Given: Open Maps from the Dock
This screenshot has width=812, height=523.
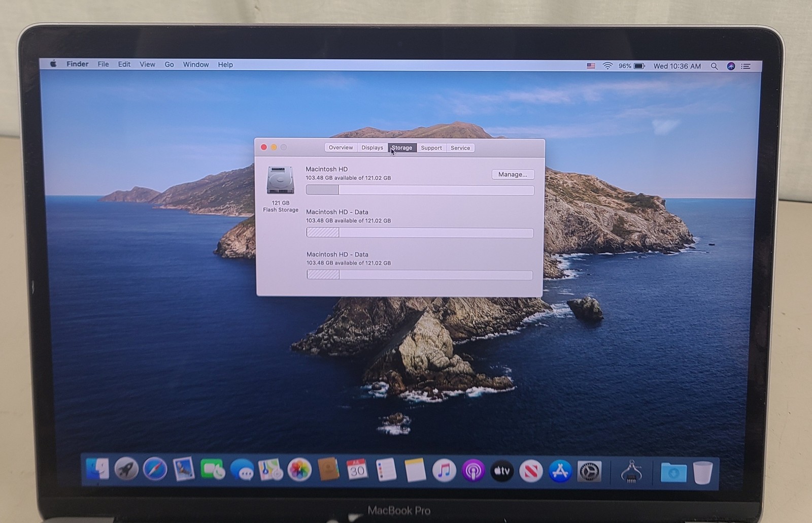Looking at the screenshot, I should click(270, 470).
